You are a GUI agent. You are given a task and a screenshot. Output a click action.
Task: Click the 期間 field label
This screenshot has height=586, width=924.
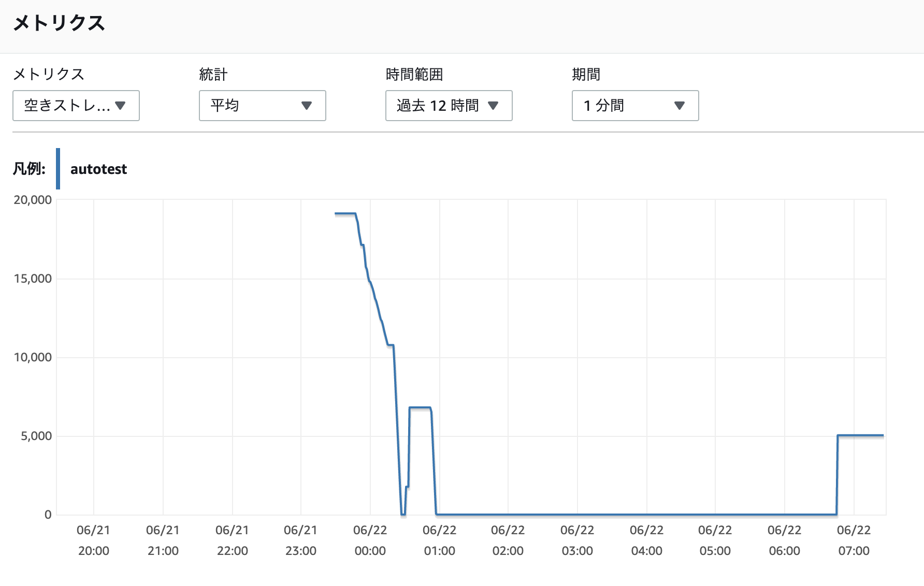(586, 75)
